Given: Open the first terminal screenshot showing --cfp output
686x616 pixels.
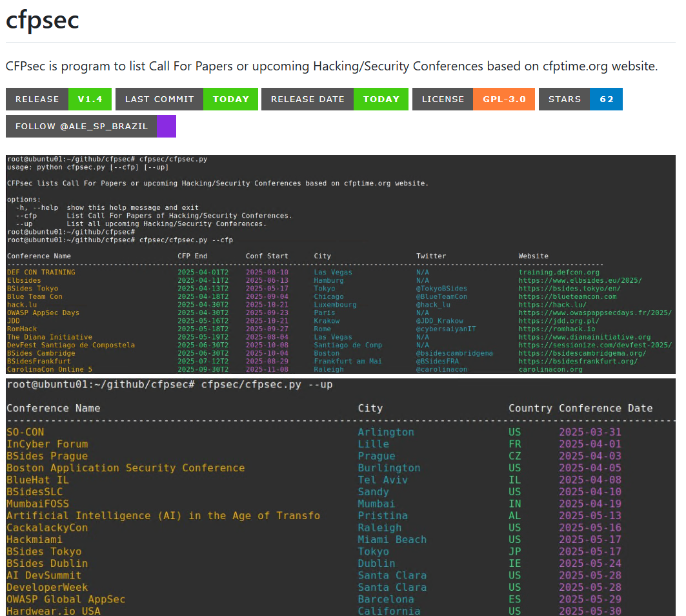Looking at the screenshot, I should [x=340, y=264].
